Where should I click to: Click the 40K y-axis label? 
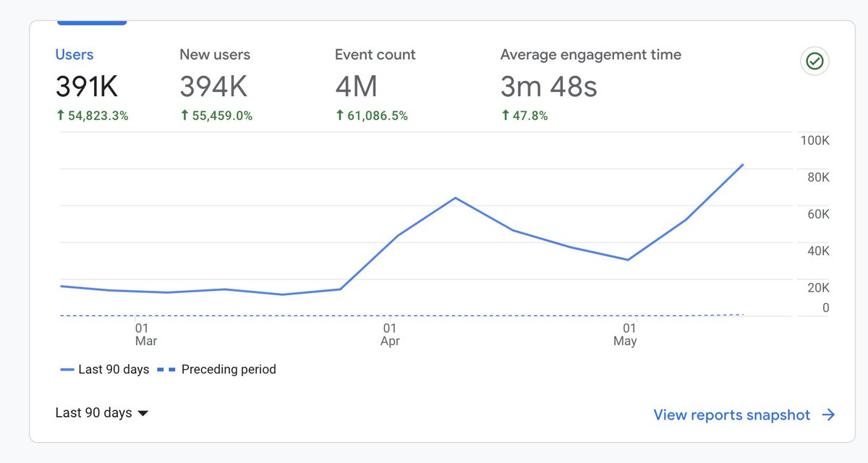[818, 251]
